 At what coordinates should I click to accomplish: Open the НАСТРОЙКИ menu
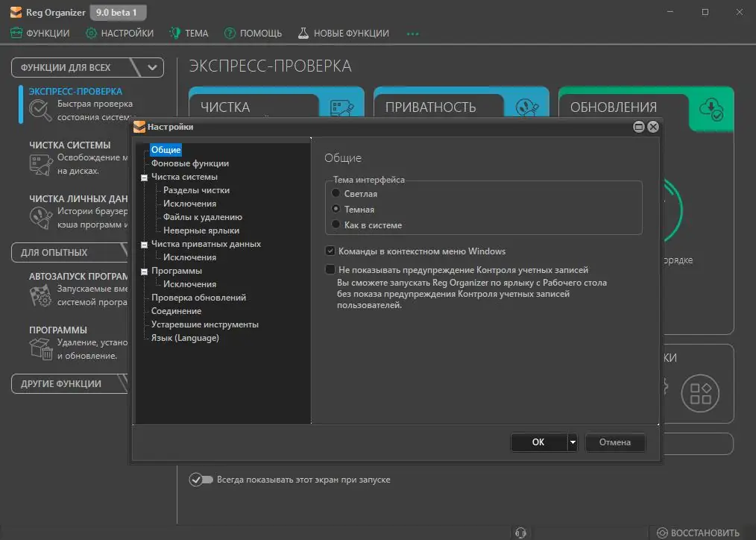(x=119, y=34)
